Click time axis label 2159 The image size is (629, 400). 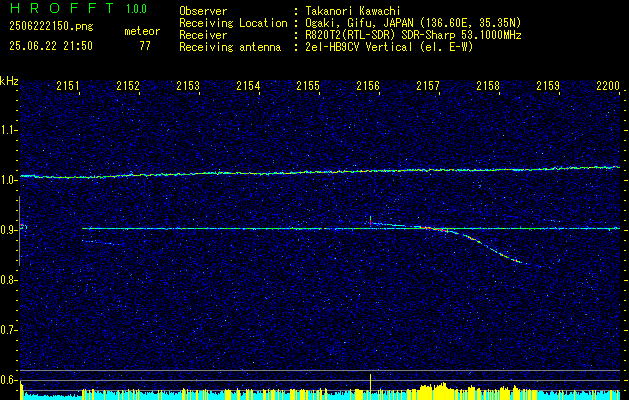[x=548, y=86]
